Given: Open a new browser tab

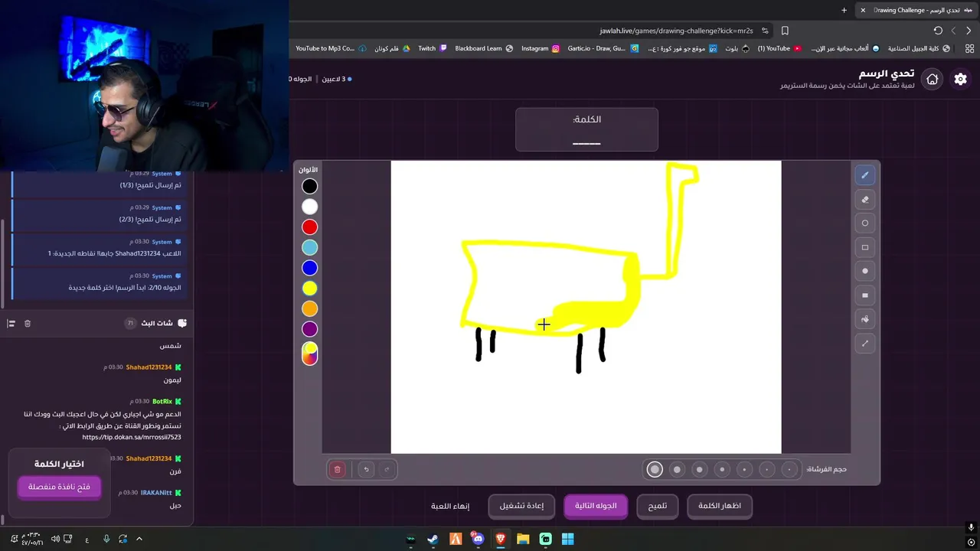Looking at the screenshot, I should point(844,10).
